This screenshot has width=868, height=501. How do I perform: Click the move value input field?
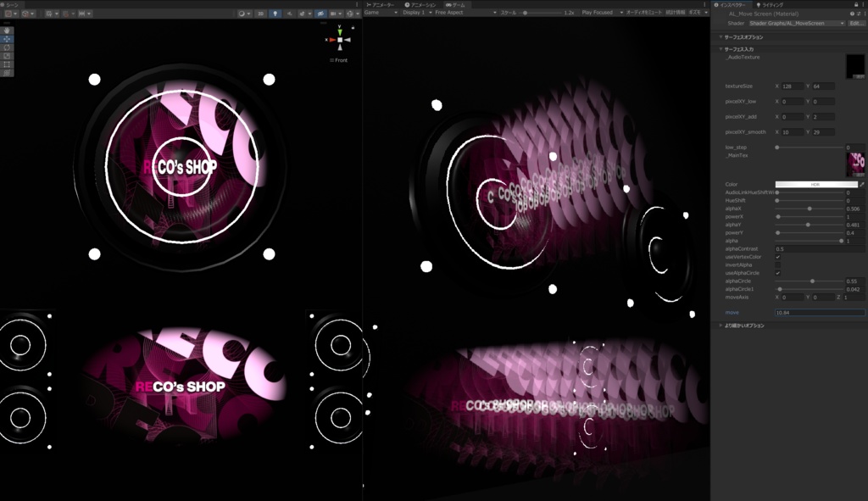[x=820, y=313]
